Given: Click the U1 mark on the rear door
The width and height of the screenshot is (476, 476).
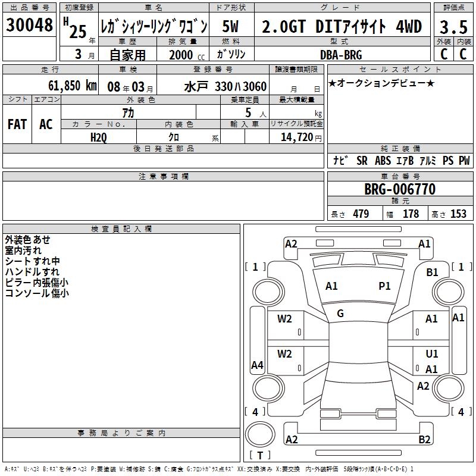Looking at the screenshot, I should (x=432, y=353).
